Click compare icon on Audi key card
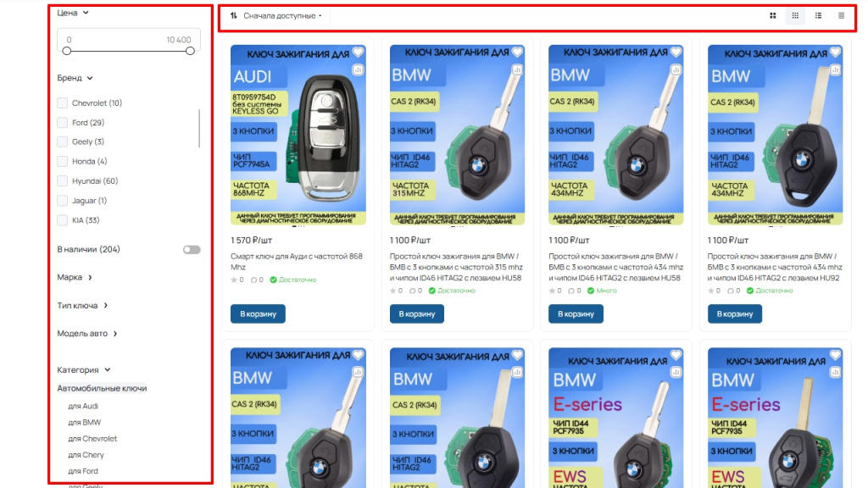Screen dimensions: 868x488 click(359, 70)
